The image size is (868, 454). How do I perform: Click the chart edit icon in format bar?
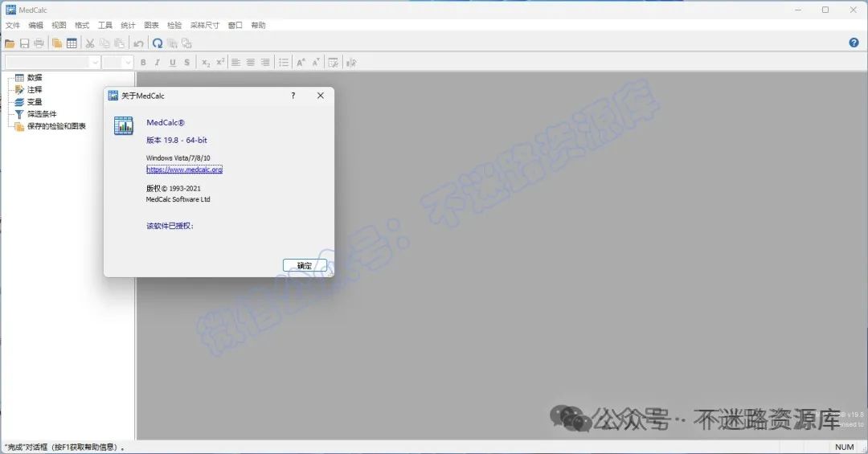[x=351, y=63]
